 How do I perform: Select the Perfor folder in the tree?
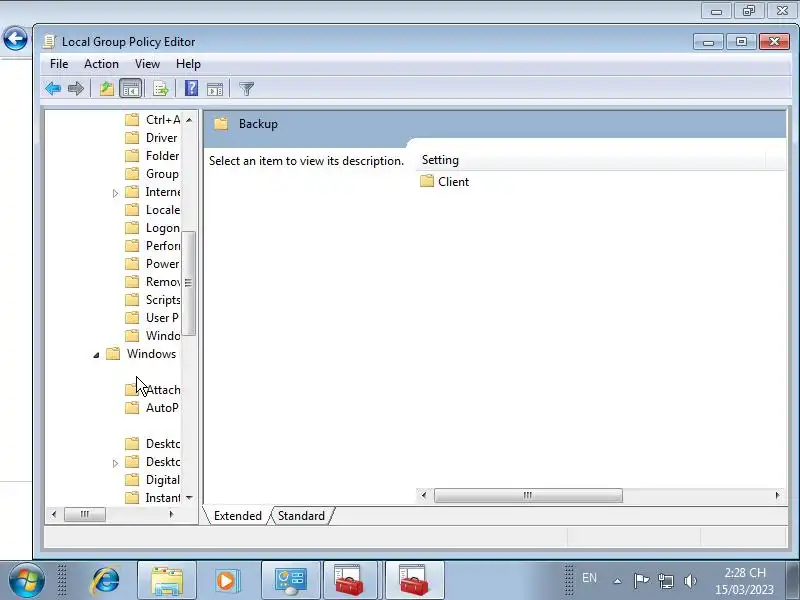[x=153, y=246]
